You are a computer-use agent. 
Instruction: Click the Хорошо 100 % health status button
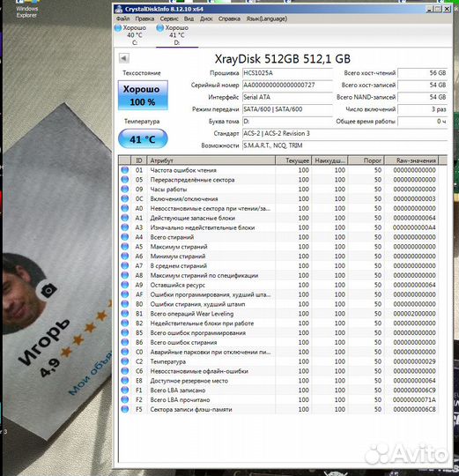pyautogui.click(x=143, y=95)
